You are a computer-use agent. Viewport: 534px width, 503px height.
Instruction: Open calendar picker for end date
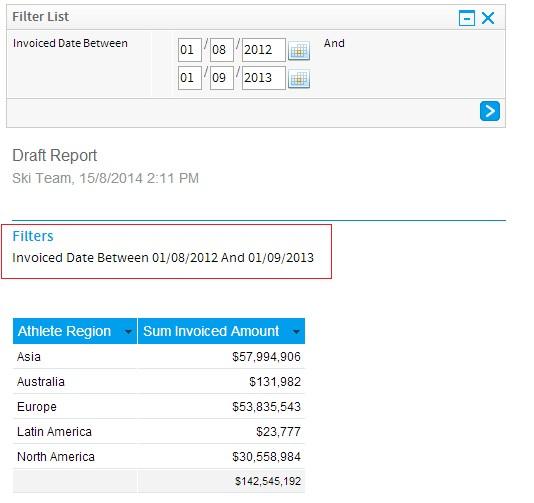(299, 79)
